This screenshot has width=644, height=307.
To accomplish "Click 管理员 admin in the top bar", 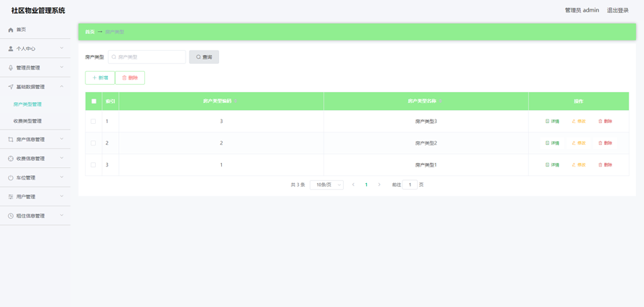I will click(582, 10).
